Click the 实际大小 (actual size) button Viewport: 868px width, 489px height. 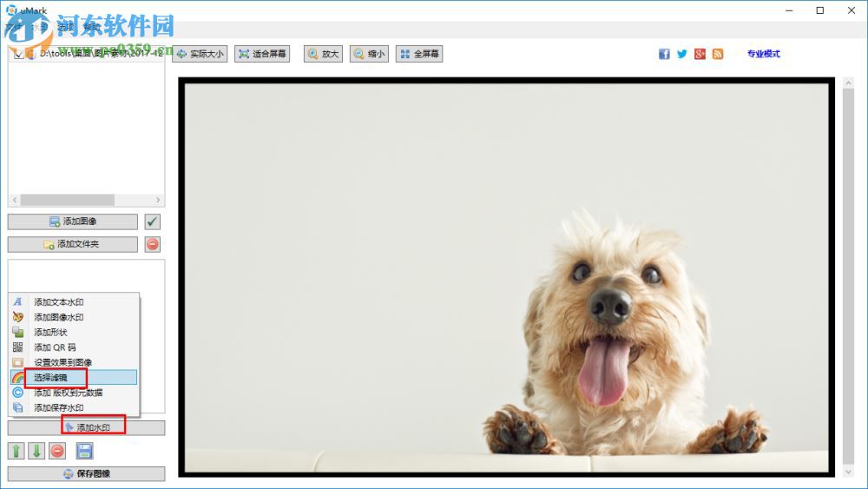(200, 54)
